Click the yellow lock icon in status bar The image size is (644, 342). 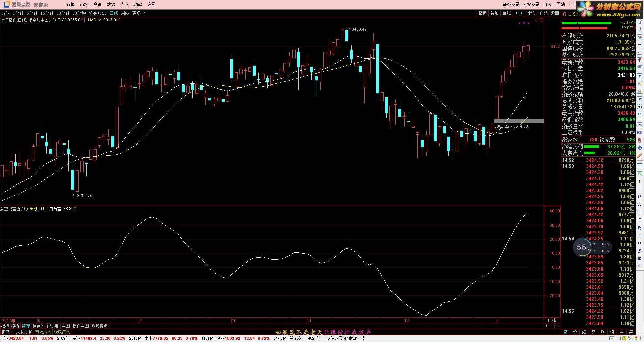coord(624,338)
